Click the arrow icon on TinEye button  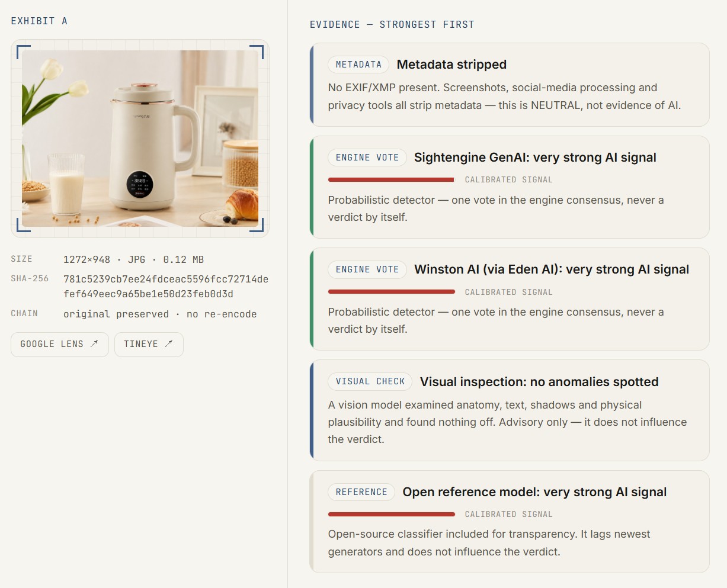pos(169,344)
